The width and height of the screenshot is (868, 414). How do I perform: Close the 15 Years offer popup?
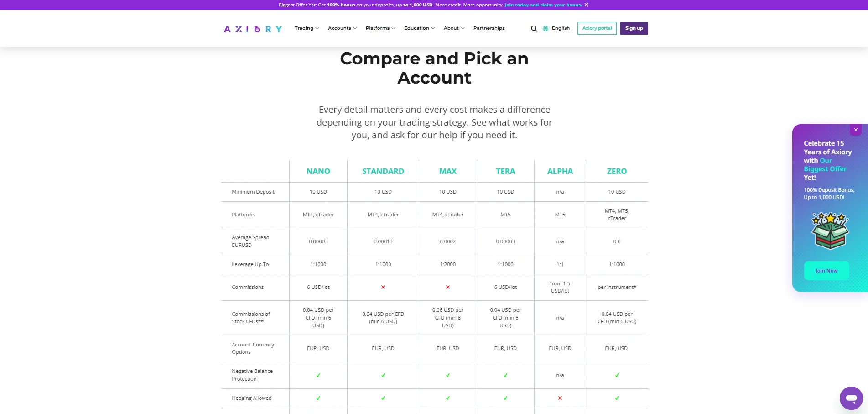tap(856, 130)
